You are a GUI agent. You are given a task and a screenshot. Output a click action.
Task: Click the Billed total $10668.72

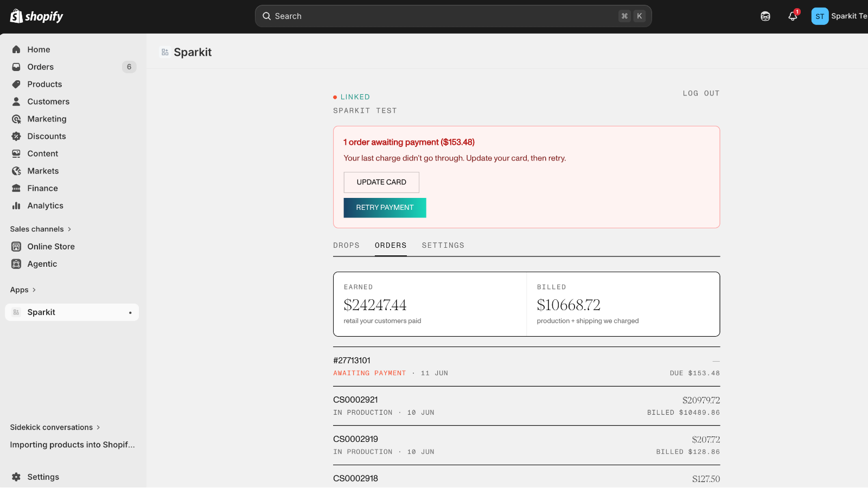tap(569, 305)
